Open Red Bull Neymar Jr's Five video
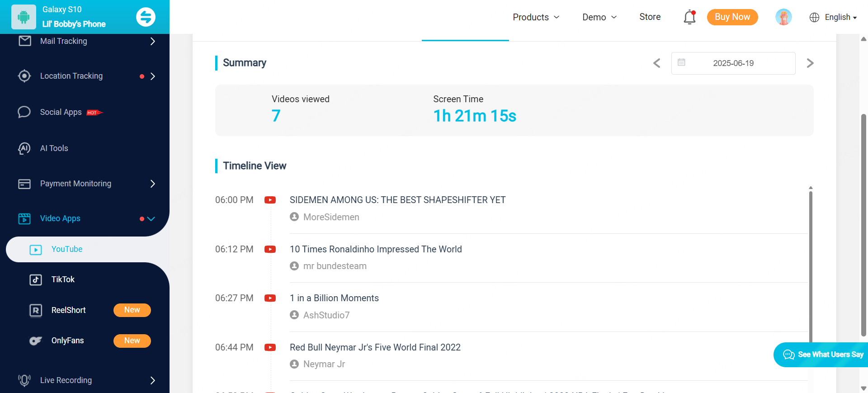868x393 pixels. [375, 347]
